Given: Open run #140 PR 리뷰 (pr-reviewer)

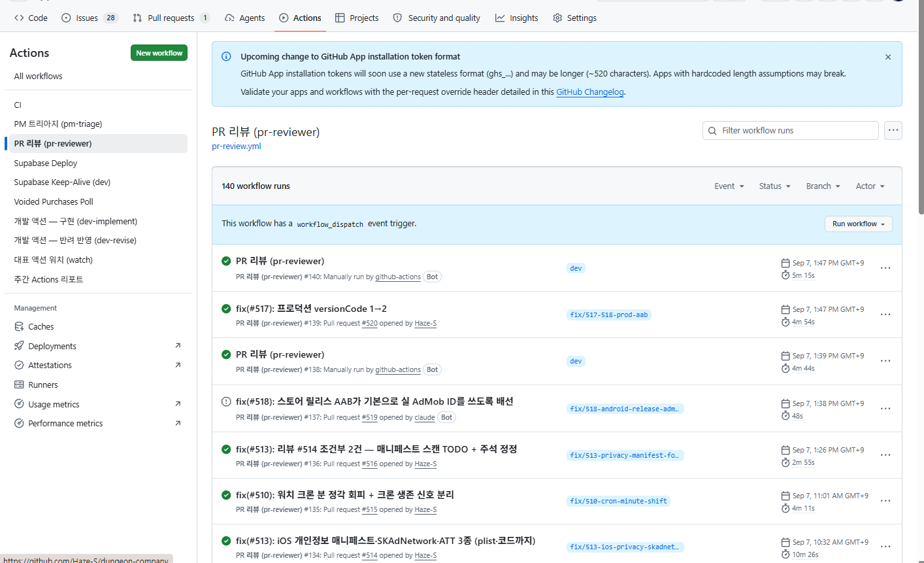Looking at the screenshot, I should 280,261.
